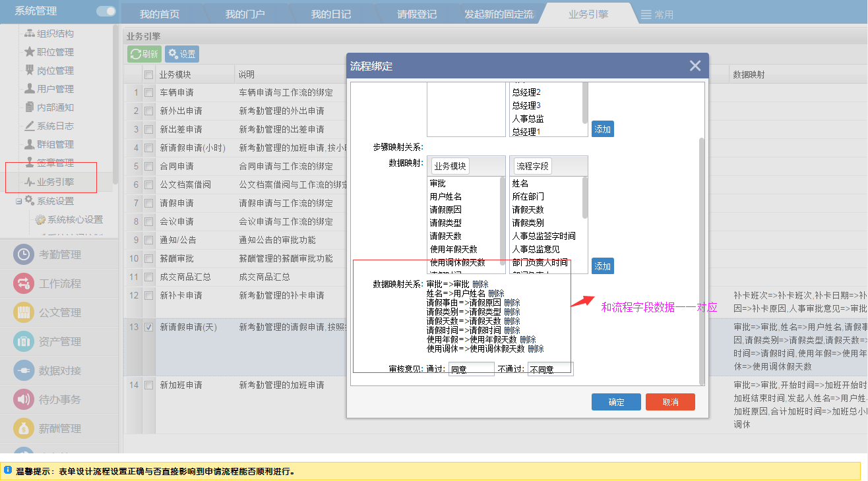Click the 考勤管理 clock icon
Image resolution: width=868 pixels, height=481 pixels.
tap(24, 255)
